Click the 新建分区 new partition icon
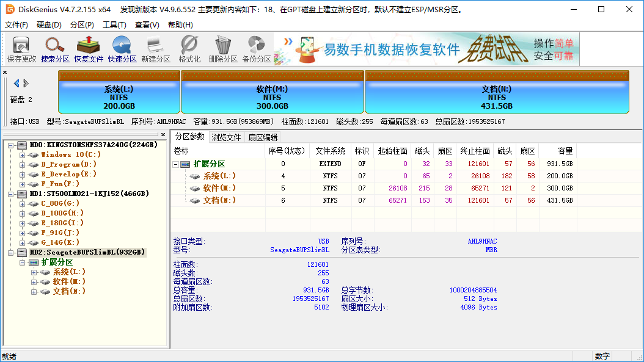The image size is (644, 362). click(156, 49)
